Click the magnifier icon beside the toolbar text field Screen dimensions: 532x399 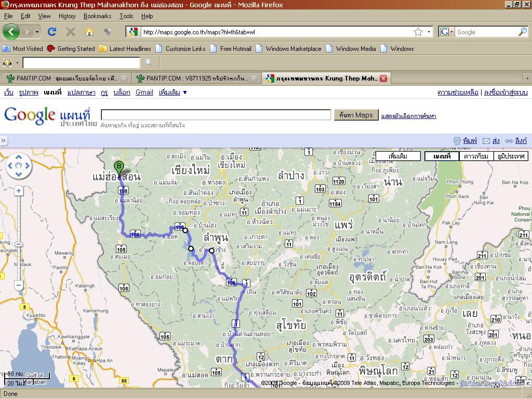149,62
